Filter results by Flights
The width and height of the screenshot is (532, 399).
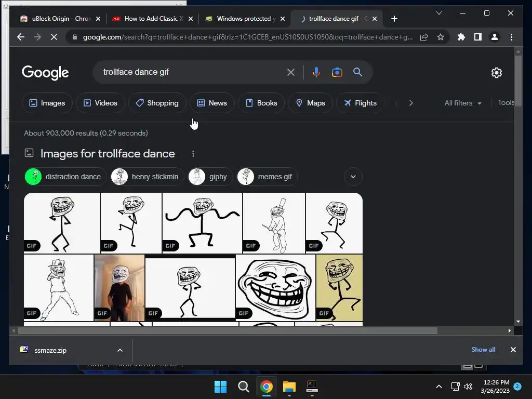pos(360,103)
